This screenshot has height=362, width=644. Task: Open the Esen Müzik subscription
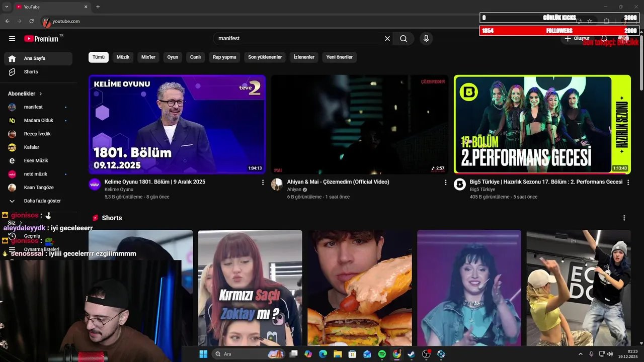pos(38,161)
